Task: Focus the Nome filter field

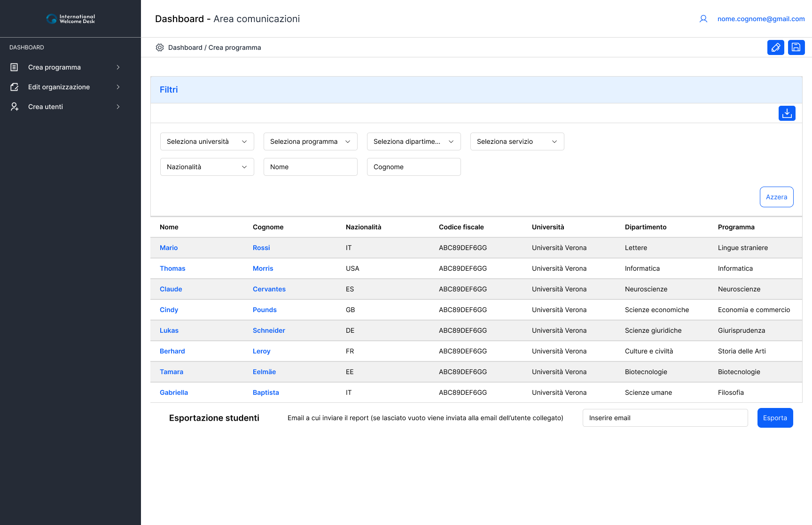Action: tap(311, 167)
